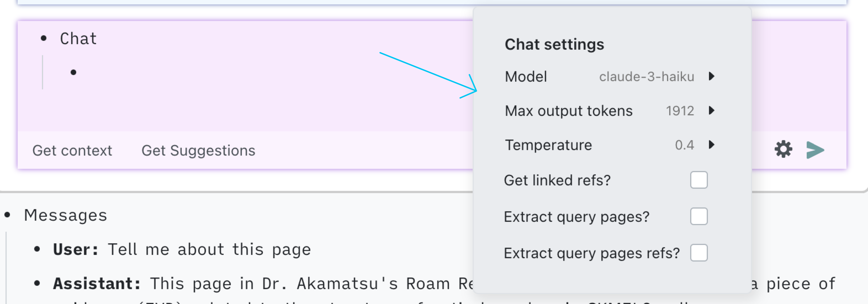Click the Assistant reply text
This screenshot has width=868, height=304.
tap(303, 284)
